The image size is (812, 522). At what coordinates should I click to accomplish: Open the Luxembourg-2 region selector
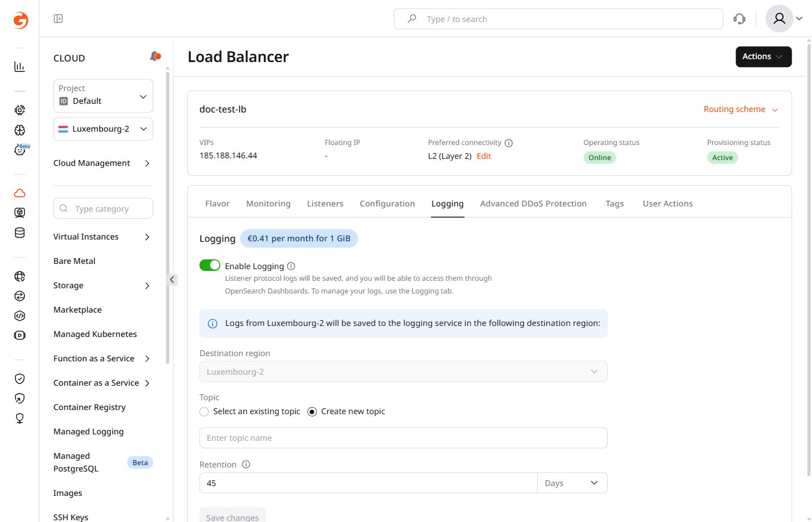click(103, 129)
